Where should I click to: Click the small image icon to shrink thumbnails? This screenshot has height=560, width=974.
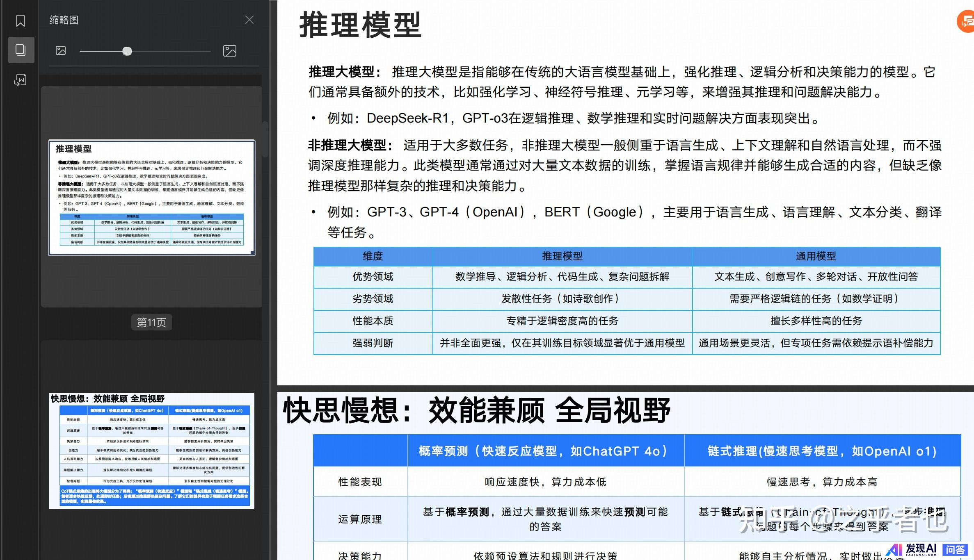(61, 51)
